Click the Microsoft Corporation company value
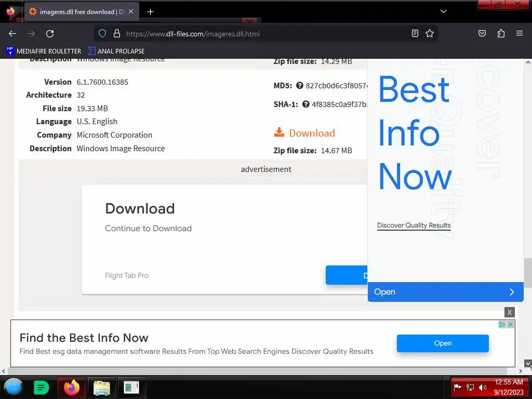The height and width of the screenshot is (399, 532). 114,135
